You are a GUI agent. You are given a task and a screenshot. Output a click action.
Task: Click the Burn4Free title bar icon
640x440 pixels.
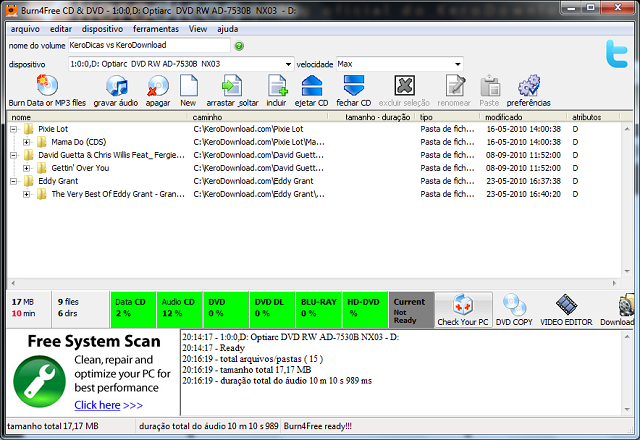[11, 10]
